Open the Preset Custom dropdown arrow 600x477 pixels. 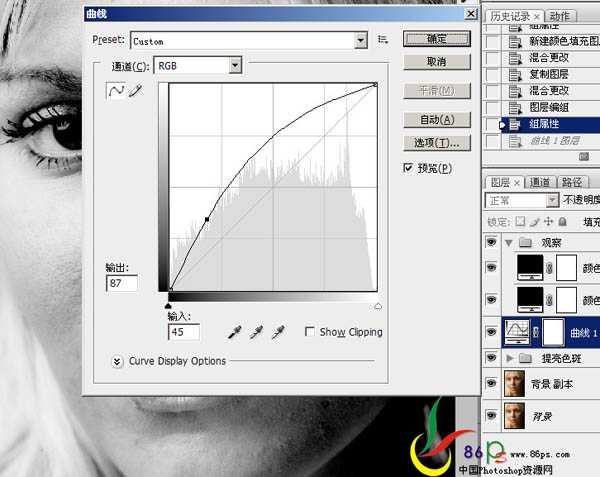[360, 40]
